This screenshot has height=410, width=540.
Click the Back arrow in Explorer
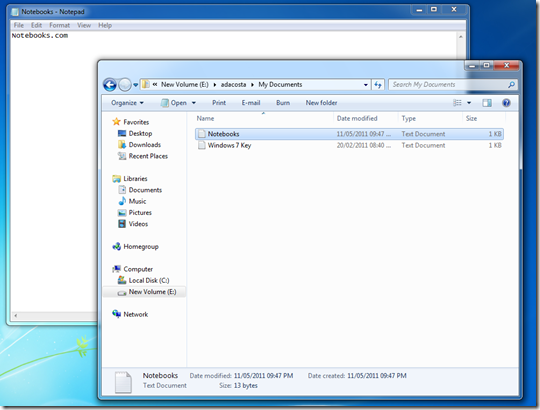pyautogui.click(x=110, y=85)
